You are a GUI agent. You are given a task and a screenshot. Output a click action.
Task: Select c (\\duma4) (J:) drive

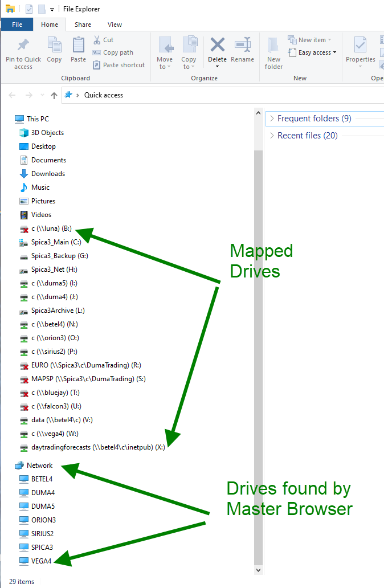[x=49, y=297]
